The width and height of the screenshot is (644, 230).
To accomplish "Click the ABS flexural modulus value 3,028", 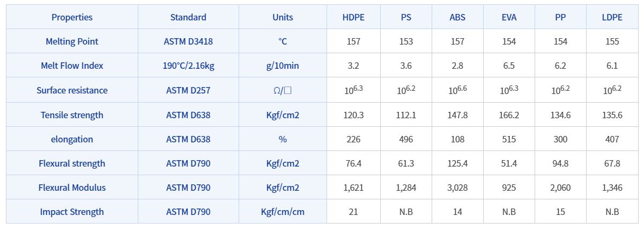I will point(457,188).
